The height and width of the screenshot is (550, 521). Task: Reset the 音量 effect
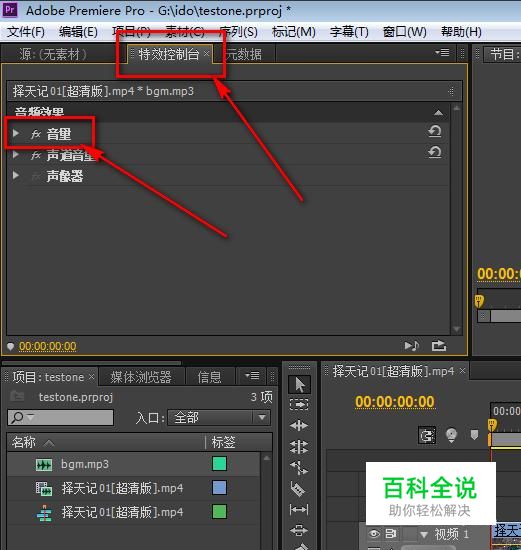[435, 132]
